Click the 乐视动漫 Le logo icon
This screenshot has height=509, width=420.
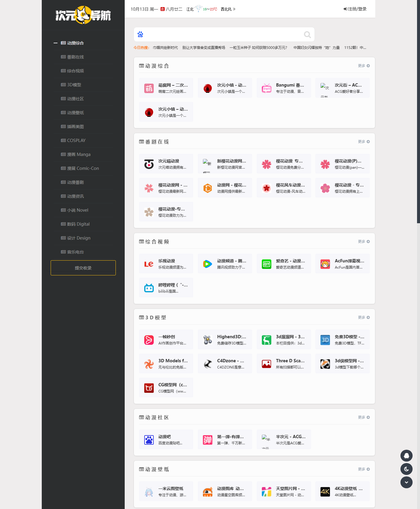coord(149,264)
